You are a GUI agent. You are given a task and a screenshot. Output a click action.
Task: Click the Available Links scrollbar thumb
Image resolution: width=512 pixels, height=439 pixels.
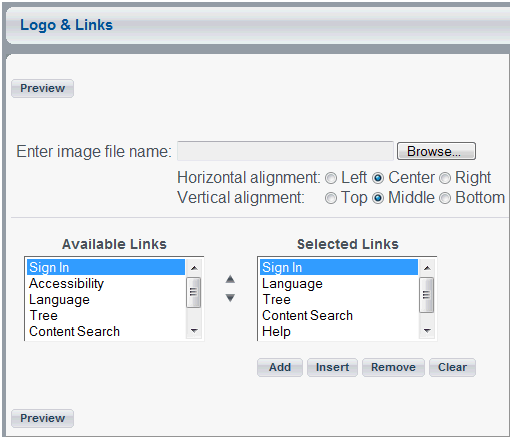193,292
